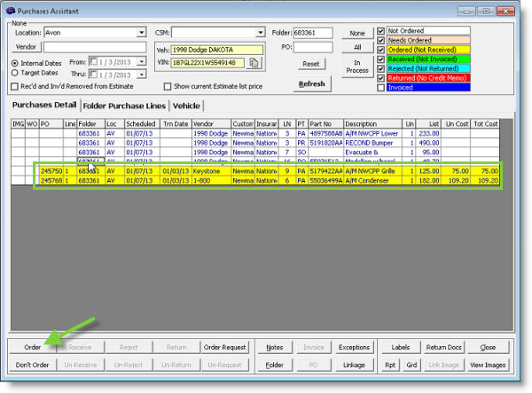Click the Return Docs button
Screen dimensions: 532x393
(x=444, y=347)
